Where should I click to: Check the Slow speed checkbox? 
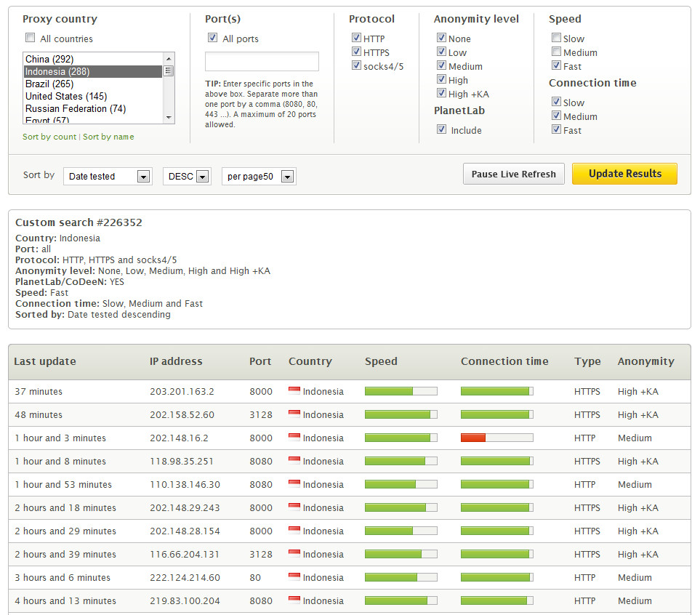point(556,38)
